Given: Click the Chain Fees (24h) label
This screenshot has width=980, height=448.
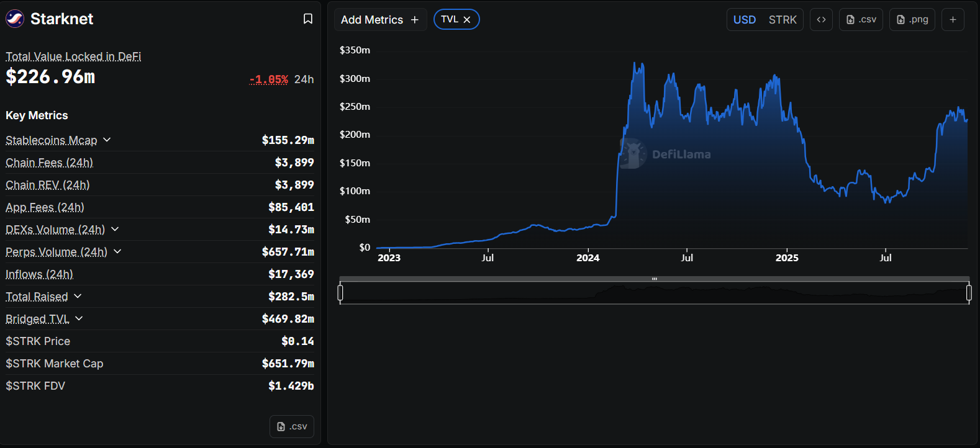Looking at the screenshot, I should coord(49,163).
